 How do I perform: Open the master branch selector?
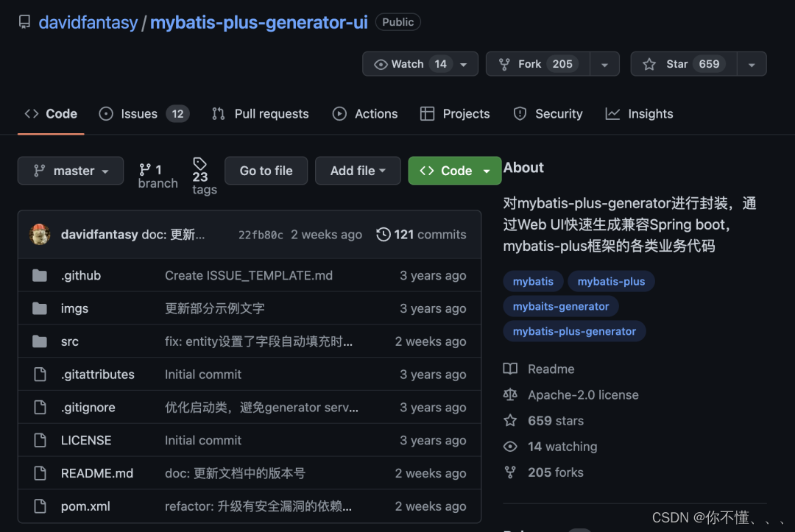pyautogui.click(x=71, y=171)
